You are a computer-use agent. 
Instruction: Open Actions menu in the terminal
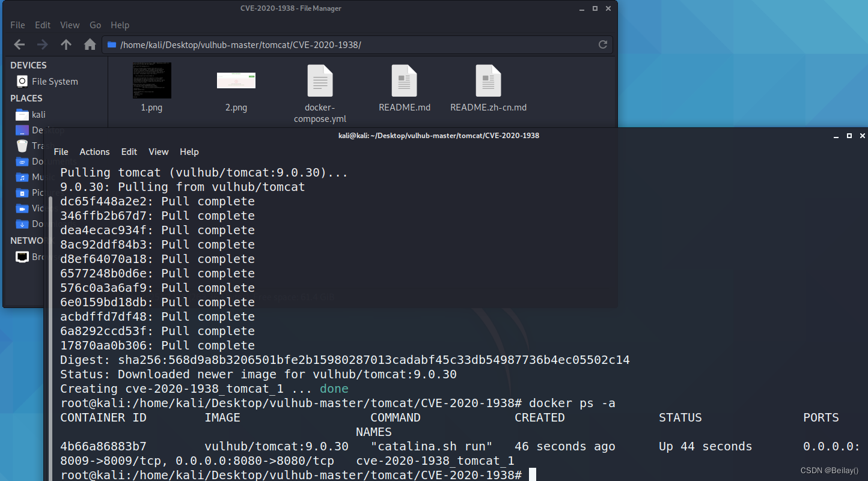pyautogui.click(x=95, y=152)
